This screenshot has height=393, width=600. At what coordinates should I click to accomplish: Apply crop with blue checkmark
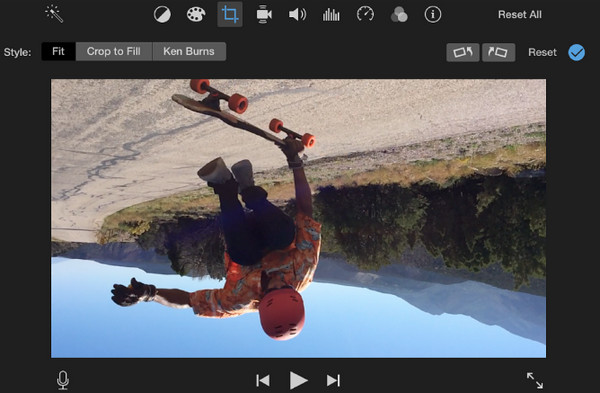pos(576,52)
